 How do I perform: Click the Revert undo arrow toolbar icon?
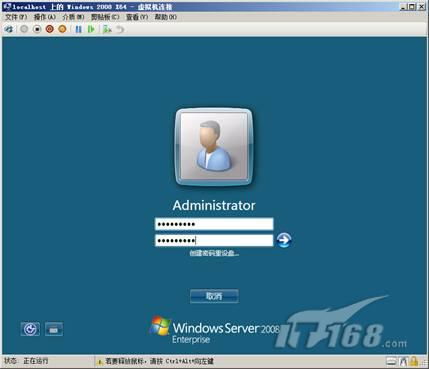click(120, 29)
